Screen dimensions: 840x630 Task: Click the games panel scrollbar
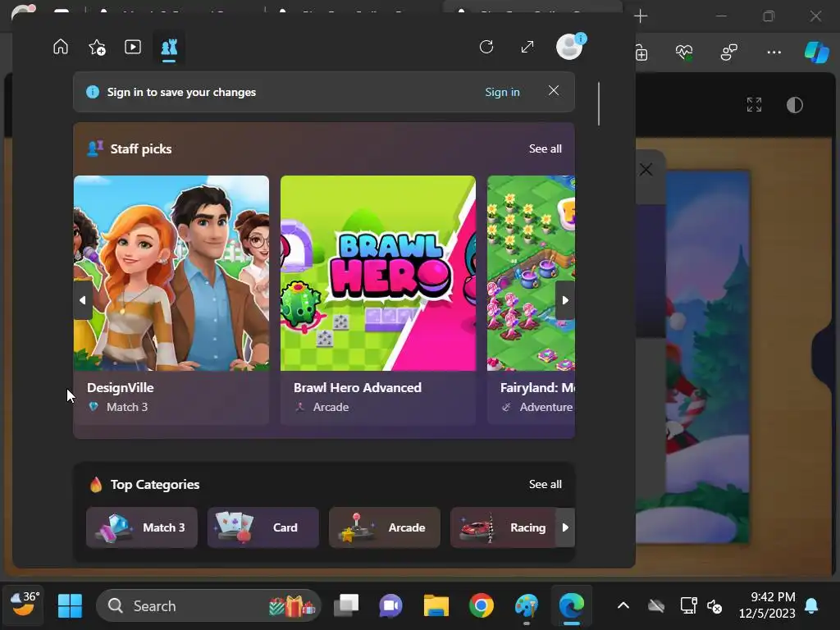598,104
